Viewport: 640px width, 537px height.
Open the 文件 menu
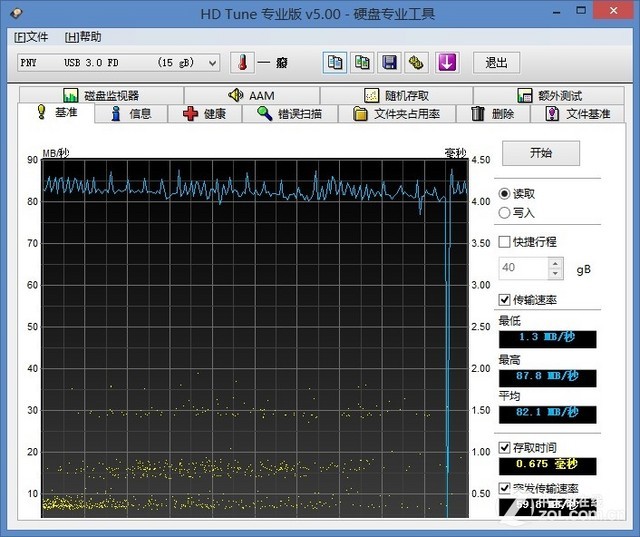click(31, 37)
